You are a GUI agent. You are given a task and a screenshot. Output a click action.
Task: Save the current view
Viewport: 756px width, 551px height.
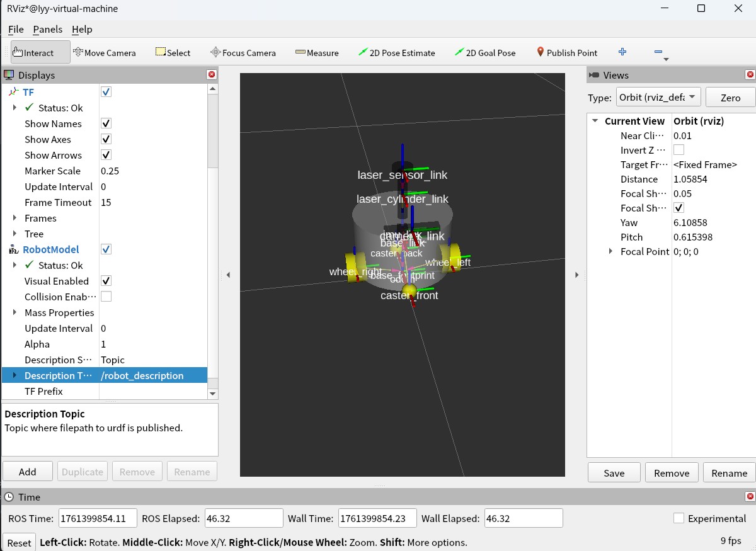(x=614, y=473)
